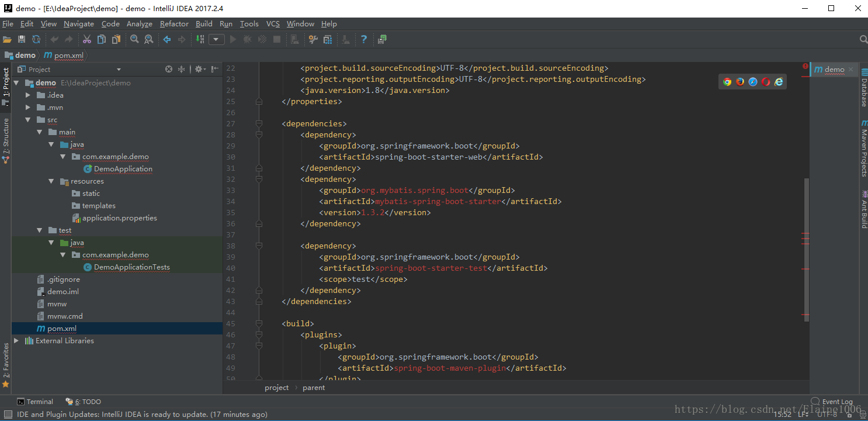Toggle the 2: Favorites tool window
The width and height of the screenshot is (868, 421).
click(6, 365)
